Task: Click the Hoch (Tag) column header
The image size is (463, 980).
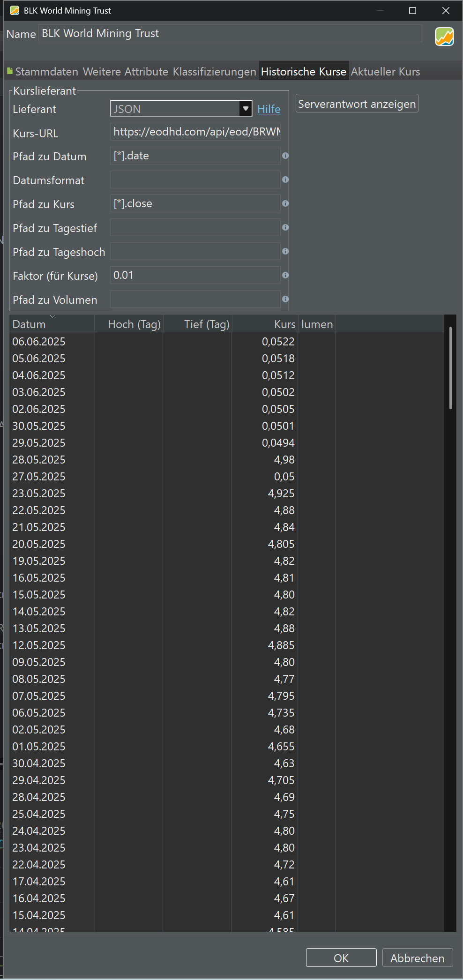Action: (129, 324)
